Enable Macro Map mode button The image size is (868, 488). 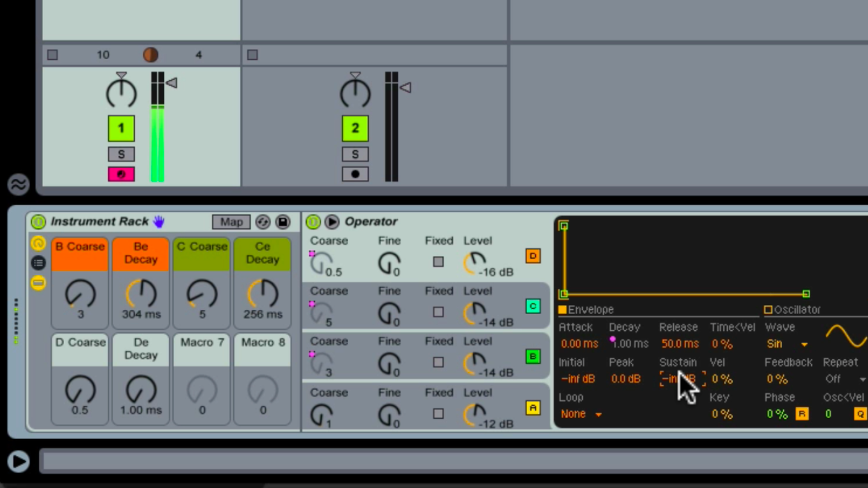point(231,222)
